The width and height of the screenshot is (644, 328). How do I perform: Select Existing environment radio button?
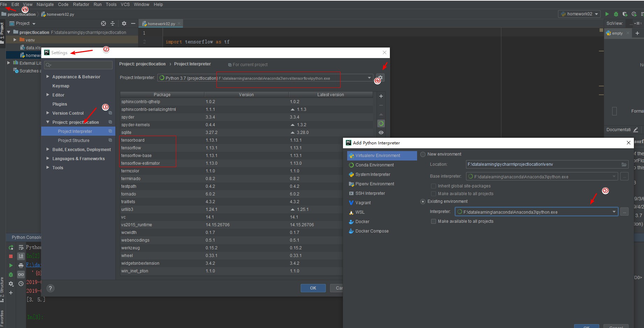(423, 201)
